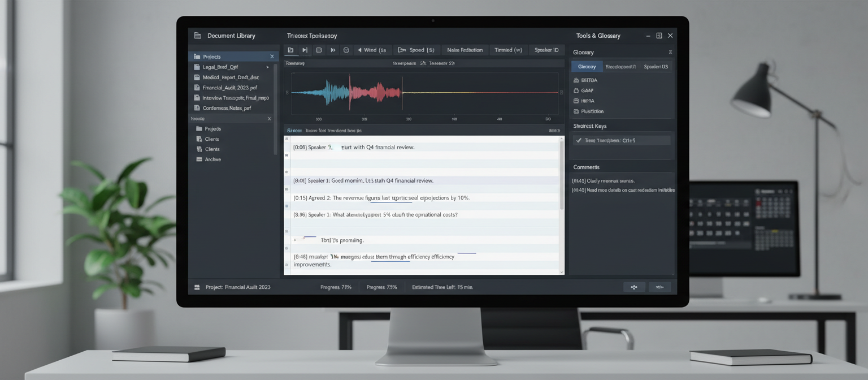Open Noise Reduction in the toolbar

pos(465,50)
